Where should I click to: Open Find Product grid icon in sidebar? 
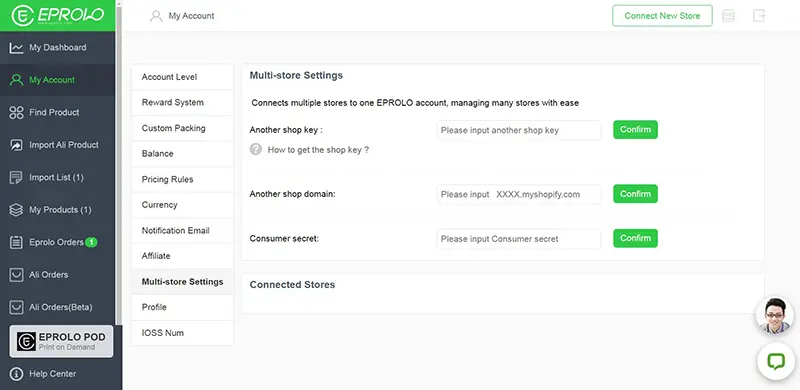(16, 112)
